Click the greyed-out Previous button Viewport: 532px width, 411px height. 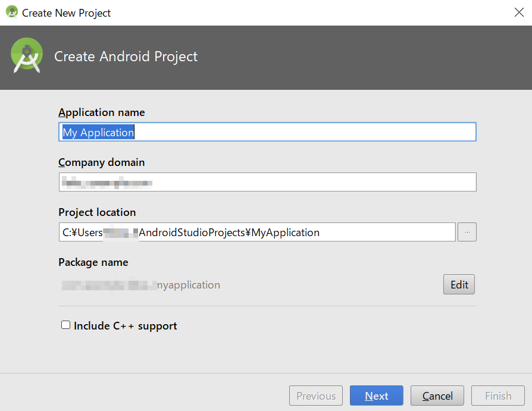coord(316,396)
